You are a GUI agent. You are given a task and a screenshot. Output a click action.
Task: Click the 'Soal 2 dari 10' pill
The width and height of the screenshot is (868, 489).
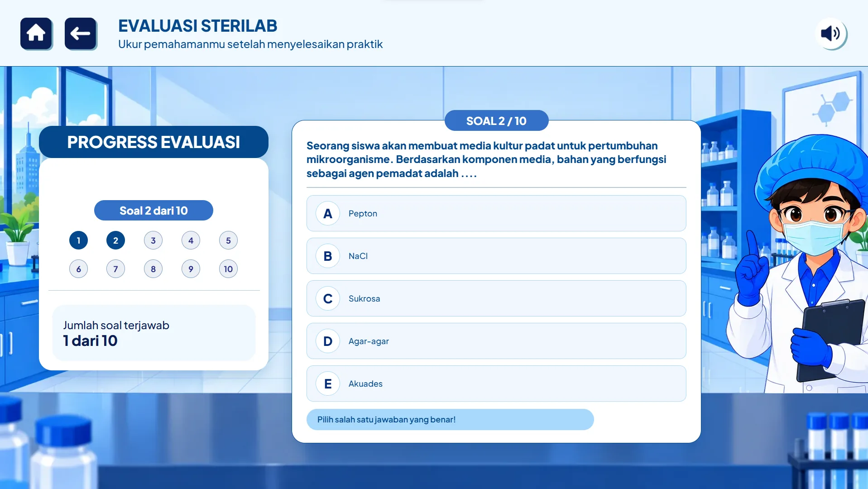[153, 211]
